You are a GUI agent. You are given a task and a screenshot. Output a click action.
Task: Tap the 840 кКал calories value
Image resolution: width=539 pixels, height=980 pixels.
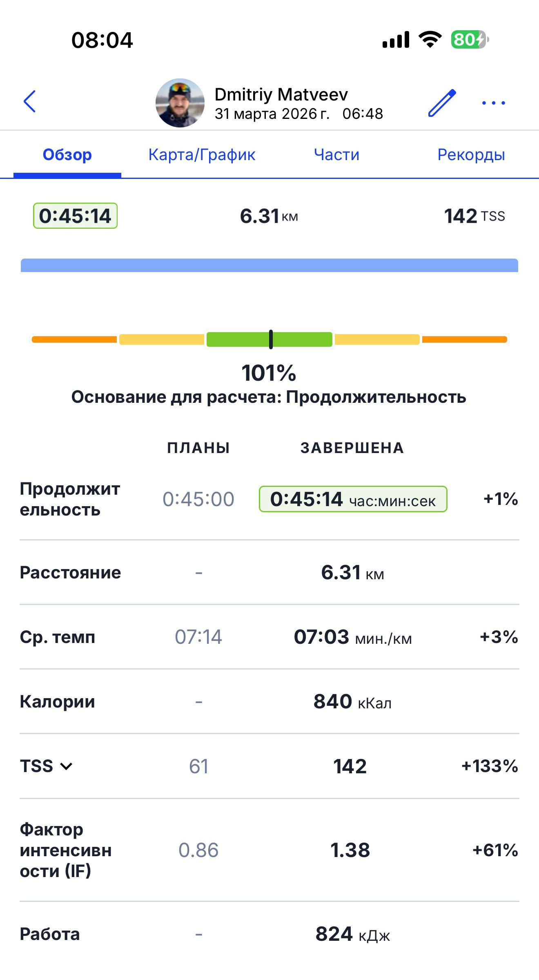[352, 701]
